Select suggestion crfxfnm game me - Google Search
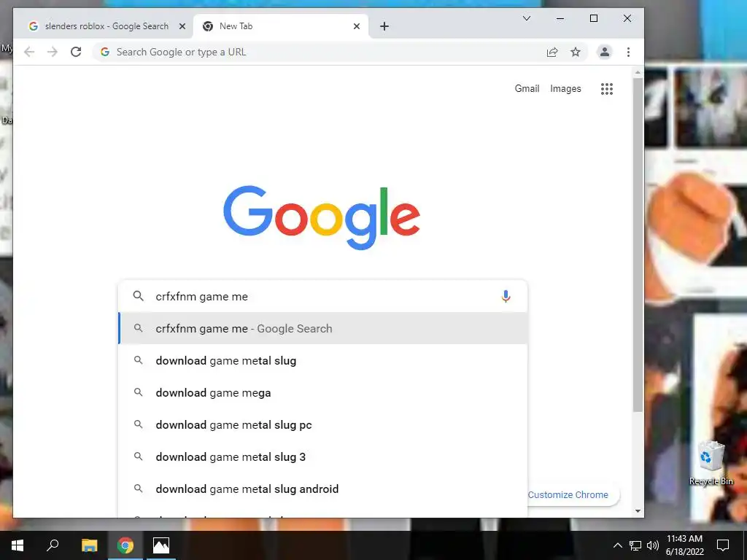 pyautogui.click(x=323, y=329)
